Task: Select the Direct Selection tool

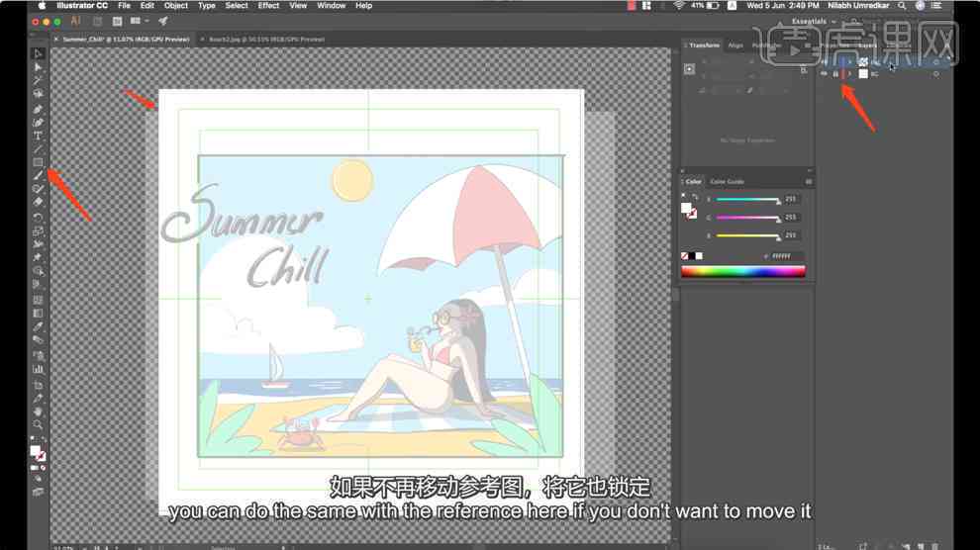Action: pos(39,67)
